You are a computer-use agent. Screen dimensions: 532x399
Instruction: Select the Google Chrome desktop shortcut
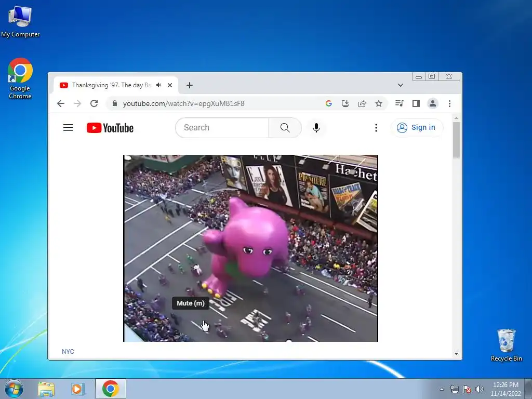click(20, 79)
